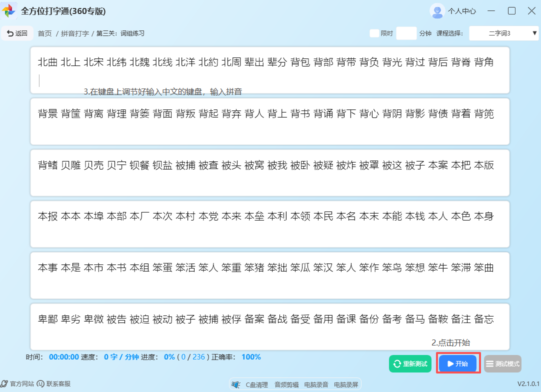The image size is (541, 392).
Task: Click the 返回 back button
Action: click(17, 33)
